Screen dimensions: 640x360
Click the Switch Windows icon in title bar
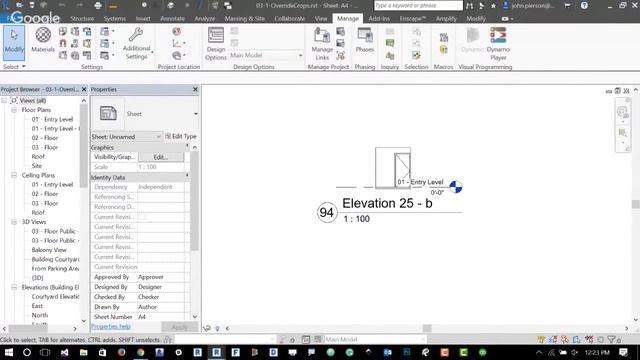pos(228,6)
